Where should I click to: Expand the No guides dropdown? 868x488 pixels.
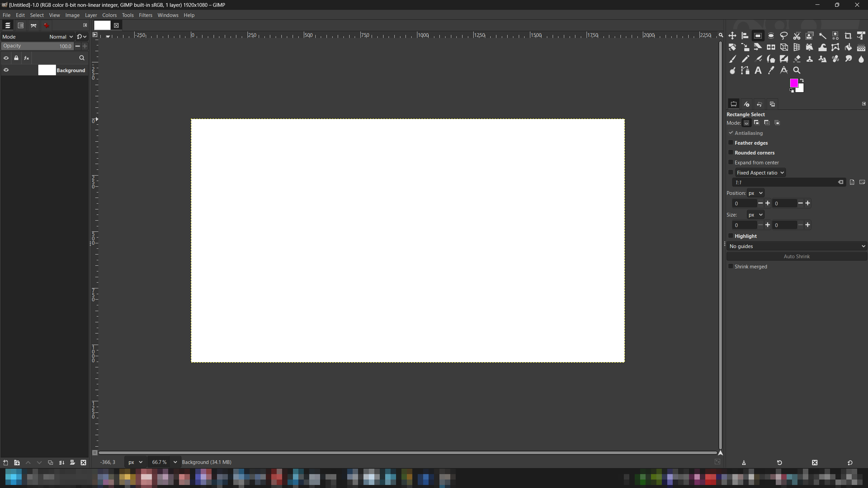pyautogui.click(x=796, y=246)
